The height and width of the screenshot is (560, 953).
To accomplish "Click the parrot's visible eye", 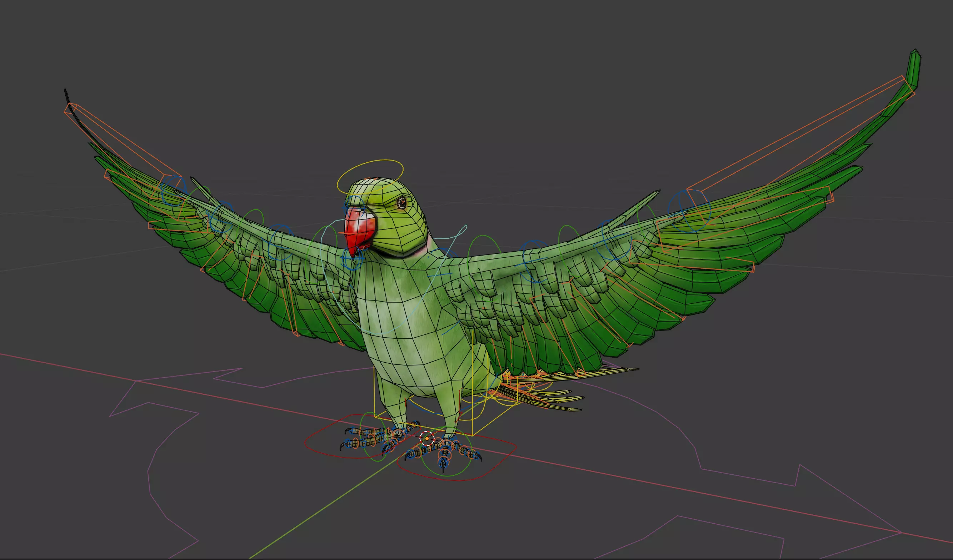I will pos(402,203).
